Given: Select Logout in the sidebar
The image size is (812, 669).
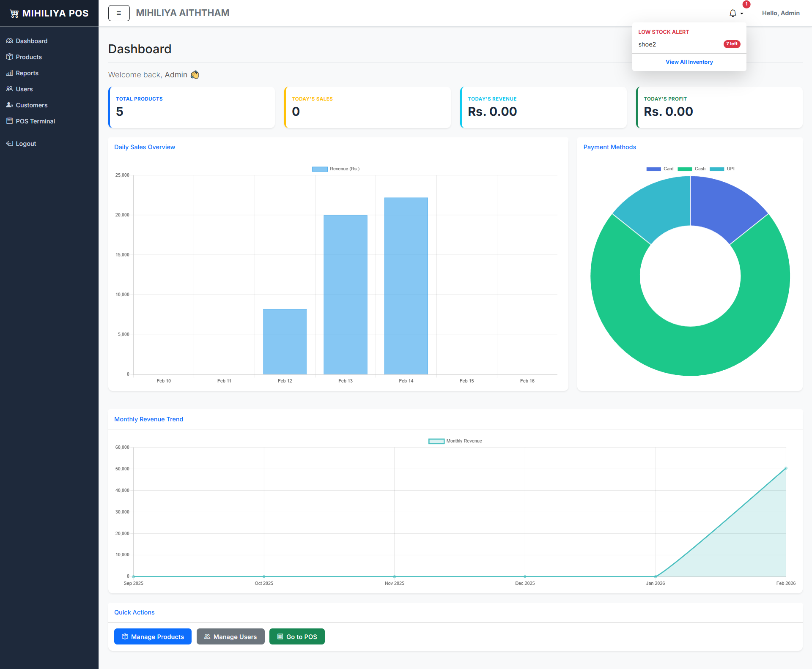Looking at the screenshot, I should tap(49, 144).
